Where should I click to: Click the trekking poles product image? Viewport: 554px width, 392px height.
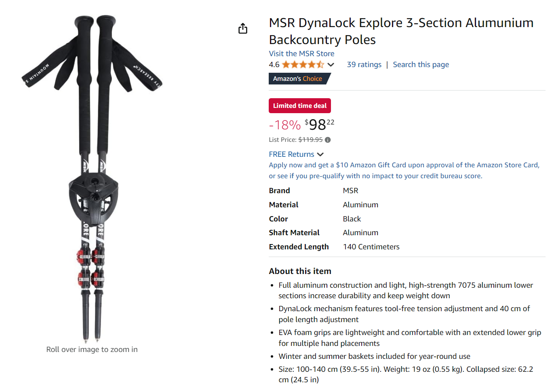[92, 178]
